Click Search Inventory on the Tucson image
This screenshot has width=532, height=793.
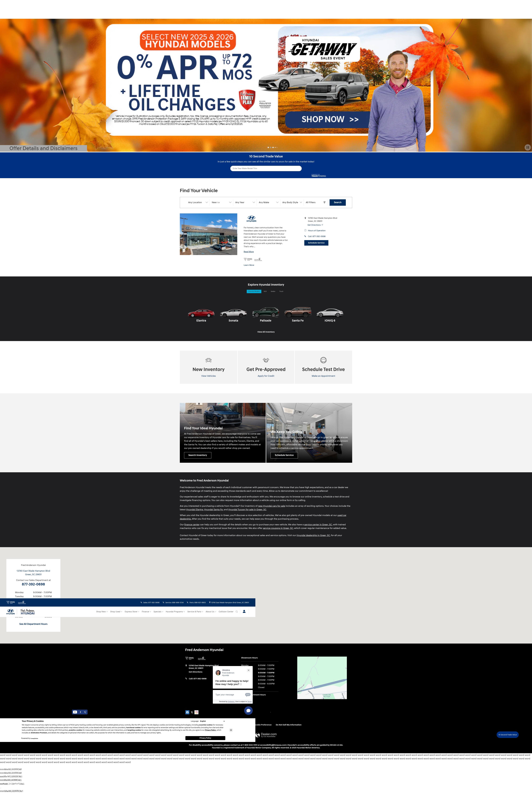click(x=198, y=455)
